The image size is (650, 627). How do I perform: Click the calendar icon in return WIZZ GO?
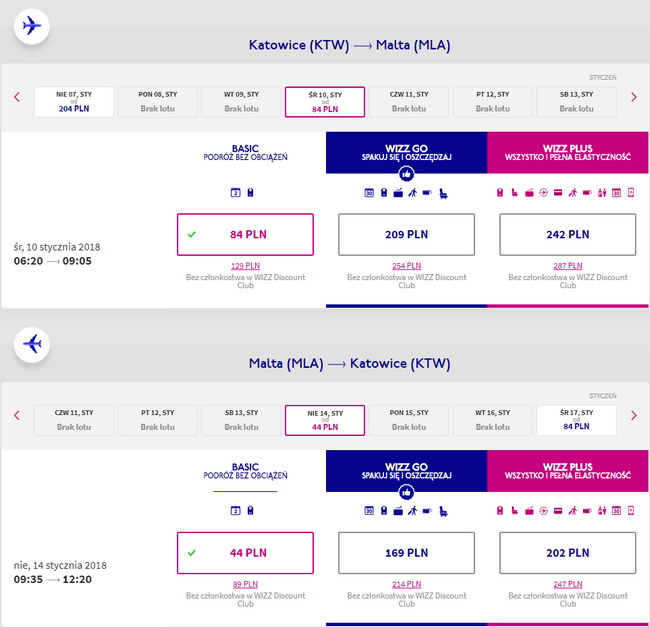pyautogui.click(x=369, y=511)
